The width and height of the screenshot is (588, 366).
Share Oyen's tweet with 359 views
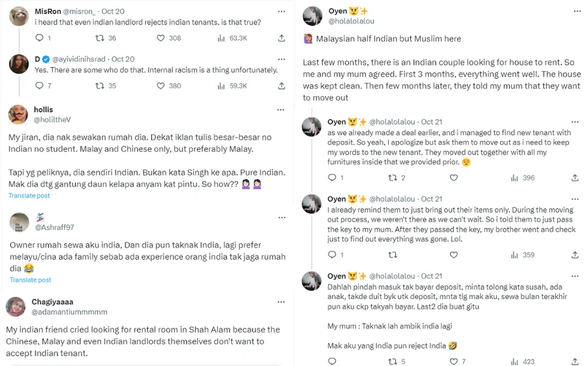(x=575, y=255)
